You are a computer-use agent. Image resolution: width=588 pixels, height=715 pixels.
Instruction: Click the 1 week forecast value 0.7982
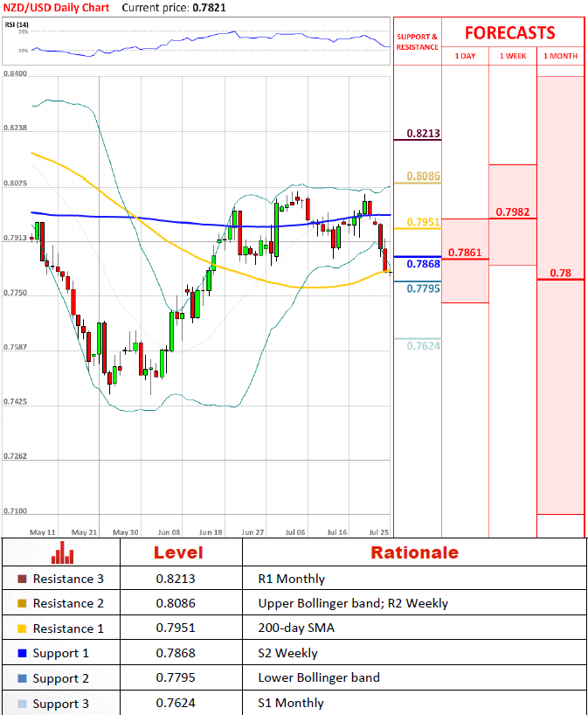click(513, 212)
